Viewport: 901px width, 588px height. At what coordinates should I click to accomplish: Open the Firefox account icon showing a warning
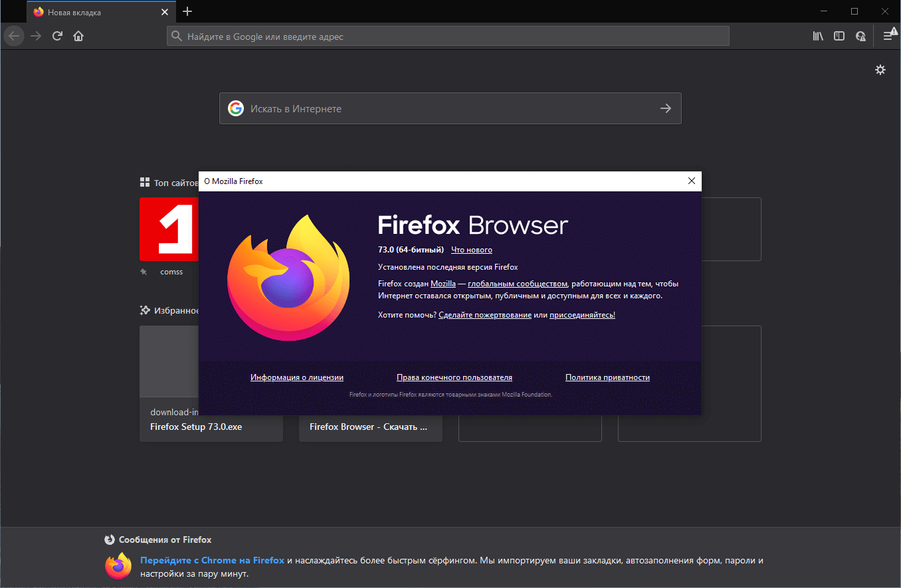(860, 36)
